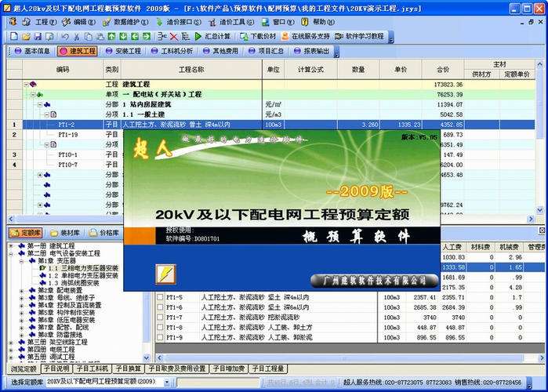Check the box for row PT1-5

point(160,297)
